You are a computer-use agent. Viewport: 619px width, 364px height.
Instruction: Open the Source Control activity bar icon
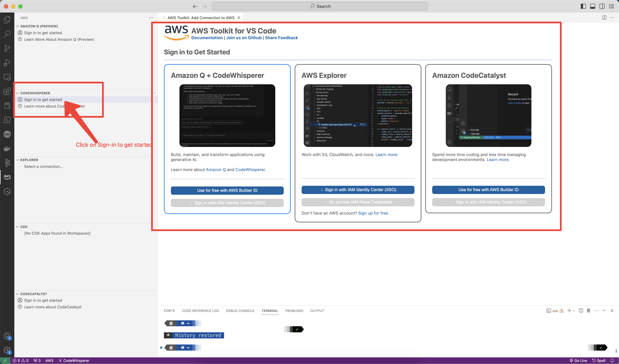(7, 48)
